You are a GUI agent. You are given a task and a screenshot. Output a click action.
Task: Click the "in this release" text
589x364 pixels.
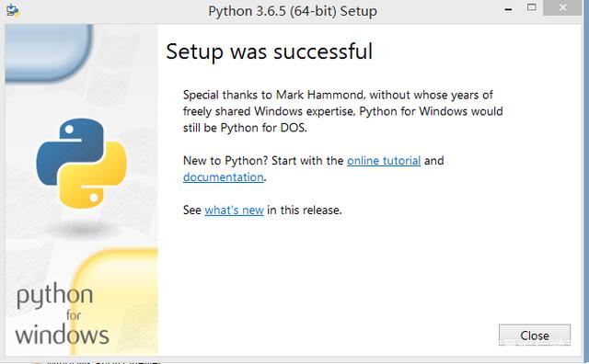(x=305, y=210)
